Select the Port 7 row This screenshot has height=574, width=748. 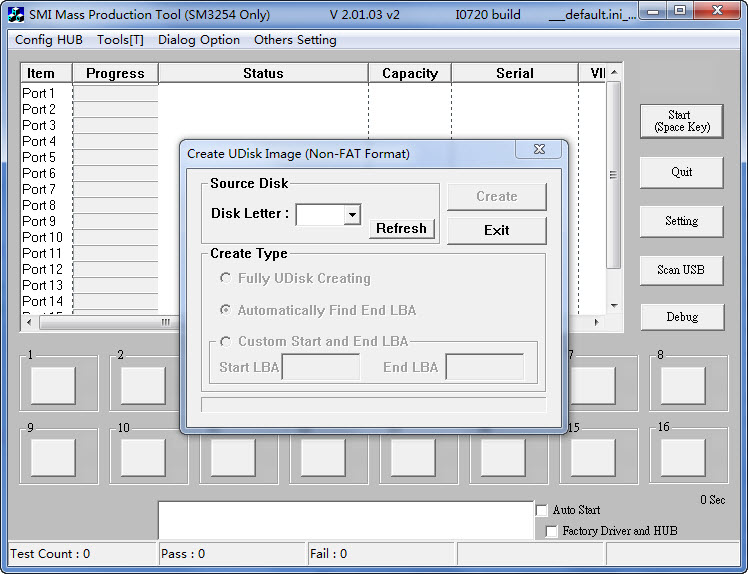click(39, 189)
